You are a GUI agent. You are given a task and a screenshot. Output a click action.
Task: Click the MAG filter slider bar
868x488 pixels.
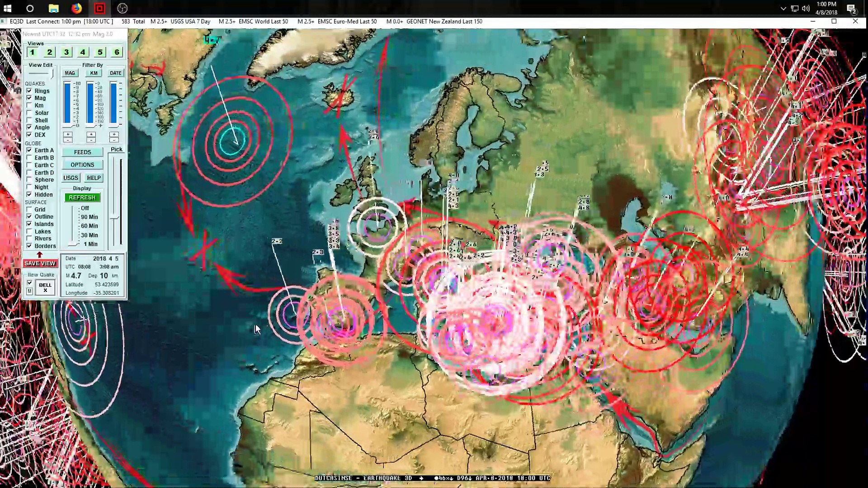tap(67, 103)
